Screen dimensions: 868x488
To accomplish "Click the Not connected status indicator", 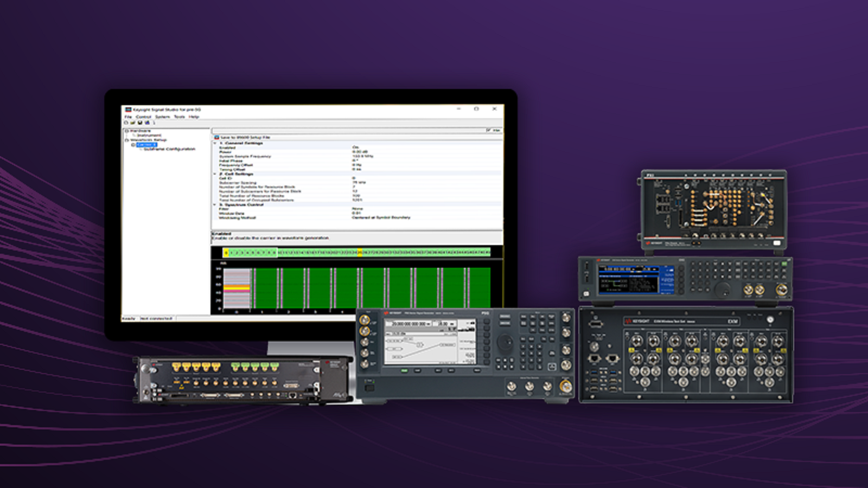I will click(156, 319).
